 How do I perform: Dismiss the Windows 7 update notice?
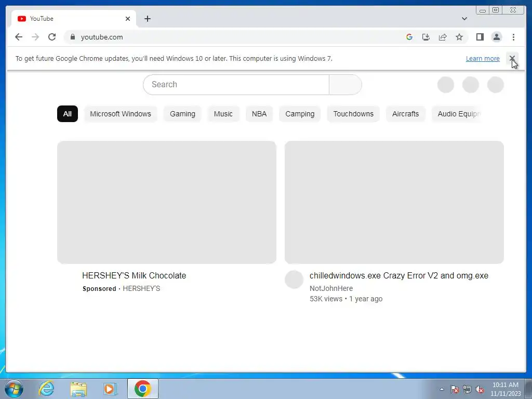(x=512, y=58)
